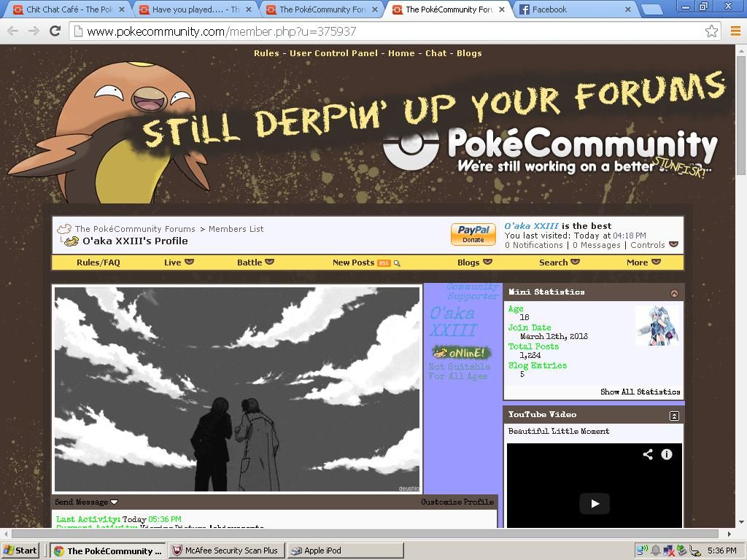This screenshot has width=747, height=560.
Task: Click the USB cable tray icon
Action: coord(694,551)
